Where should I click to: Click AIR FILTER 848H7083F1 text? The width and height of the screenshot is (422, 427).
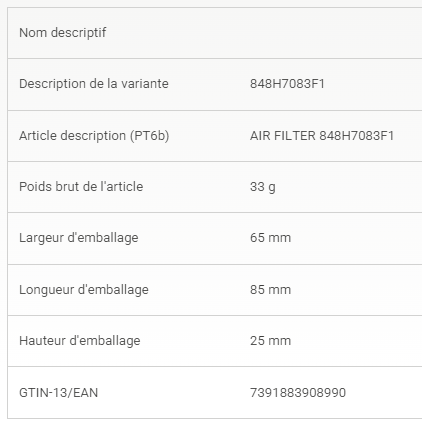tap(322, 136)
